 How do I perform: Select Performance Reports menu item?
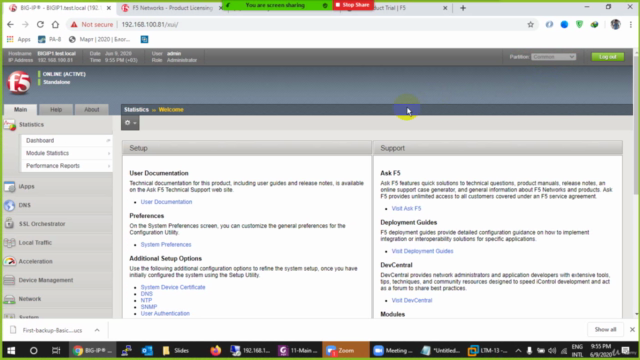click(x=67, y=166)
